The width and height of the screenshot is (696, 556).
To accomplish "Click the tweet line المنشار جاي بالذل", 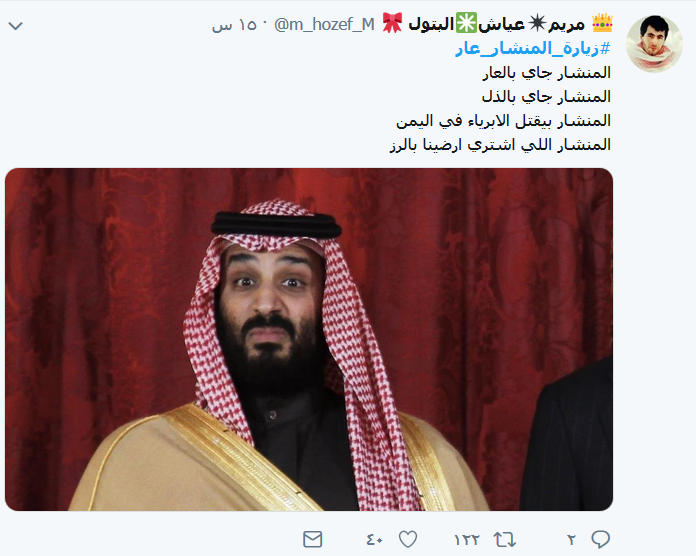I will (x=548, y=97).
